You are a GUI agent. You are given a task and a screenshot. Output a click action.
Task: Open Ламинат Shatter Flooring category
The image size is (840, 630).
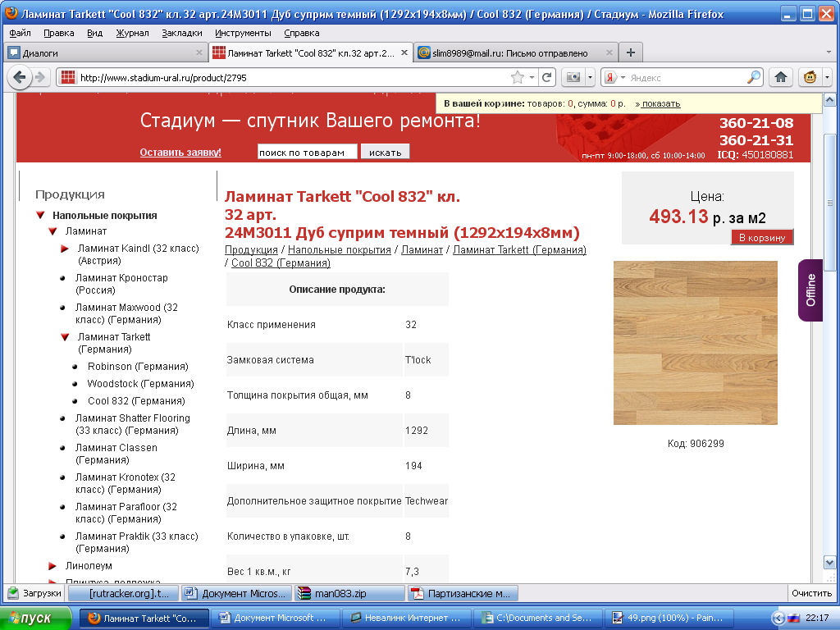coord(132,424)
